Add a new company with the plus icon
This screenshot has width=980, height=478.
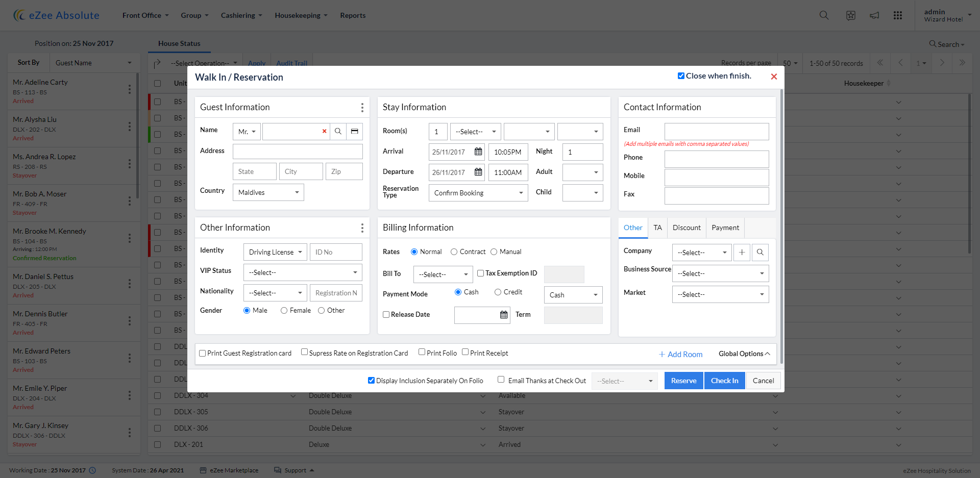tap(742, 253)
